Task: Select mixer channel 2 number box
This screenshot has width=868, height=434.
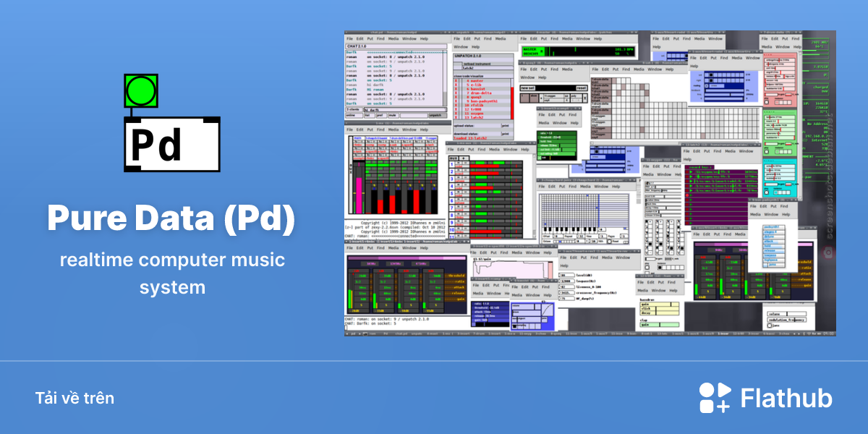Action: tap(451, 171)
